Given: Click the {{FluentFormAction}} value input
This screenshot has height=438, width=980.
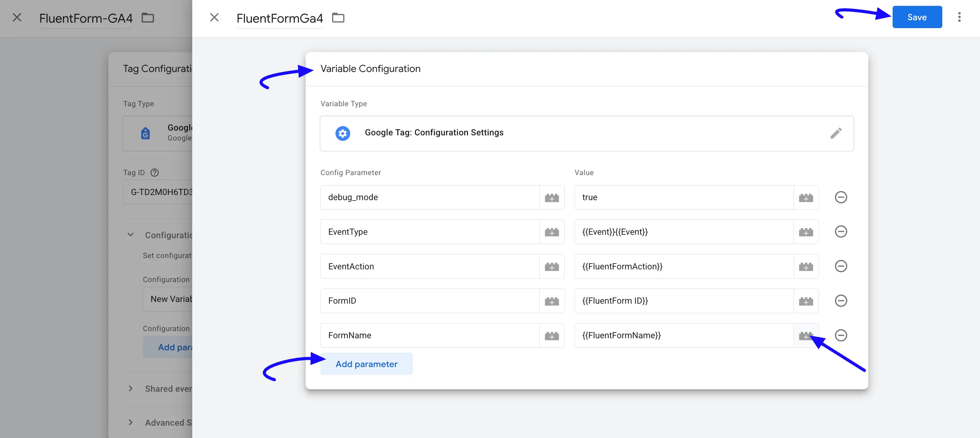Looking at the screenshot, I should 684,266.
